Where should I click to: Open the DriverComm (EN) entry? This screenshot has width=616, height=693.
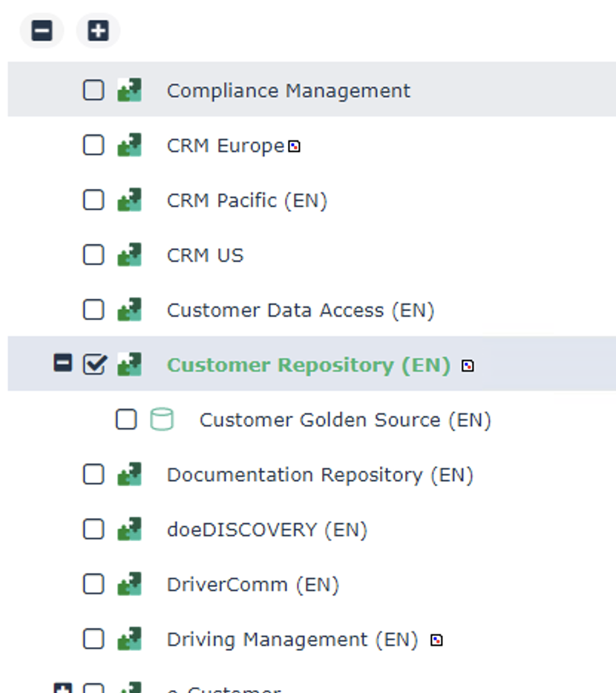(253, 584)
